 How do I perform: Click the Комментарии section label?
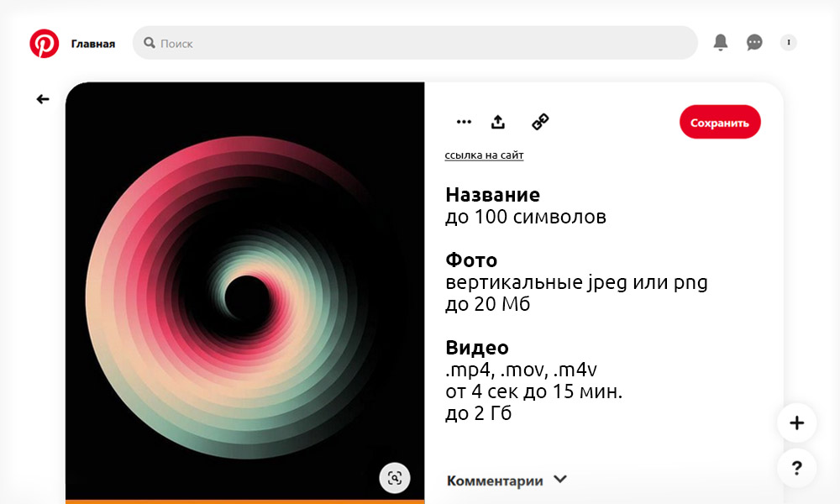click(495, 481)
